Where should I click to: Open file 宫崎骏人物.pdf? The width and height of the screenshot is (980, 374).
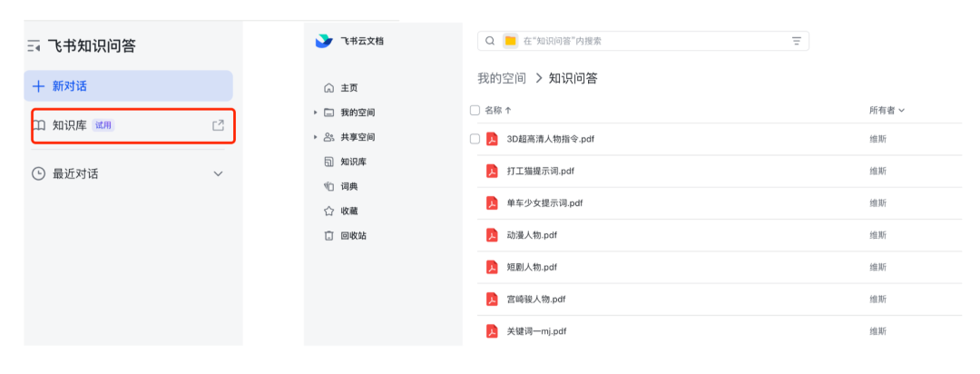click(536, 299)
